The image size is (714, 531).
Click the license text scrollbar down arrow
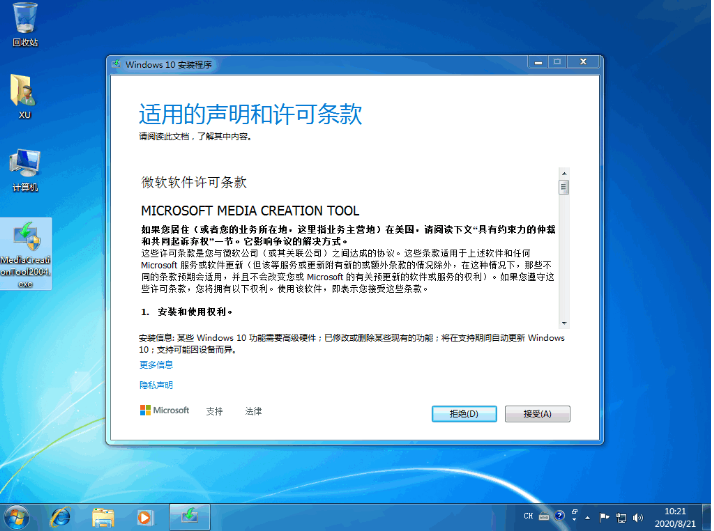click(x=564, y=321)
